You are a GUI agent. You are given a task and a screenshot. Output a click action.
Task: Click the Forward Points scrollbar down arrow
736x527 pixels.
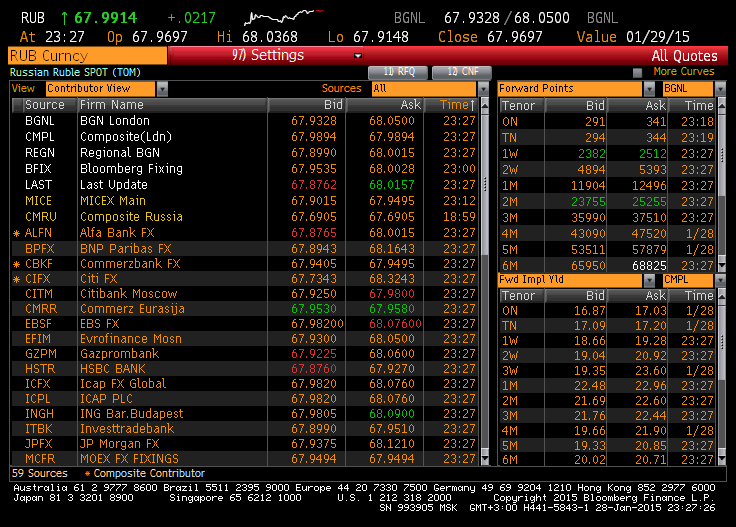(x=722, y=265)
